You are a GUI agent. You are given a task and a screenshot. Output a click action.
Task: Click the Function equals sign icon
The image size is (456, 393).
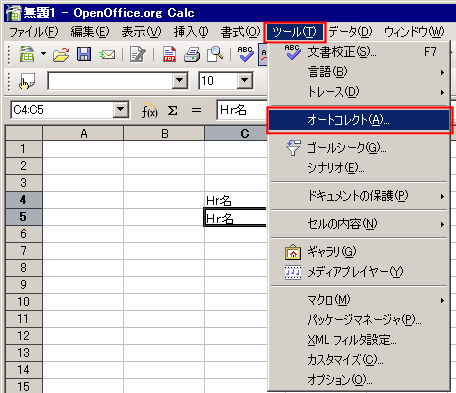[196, 110]
